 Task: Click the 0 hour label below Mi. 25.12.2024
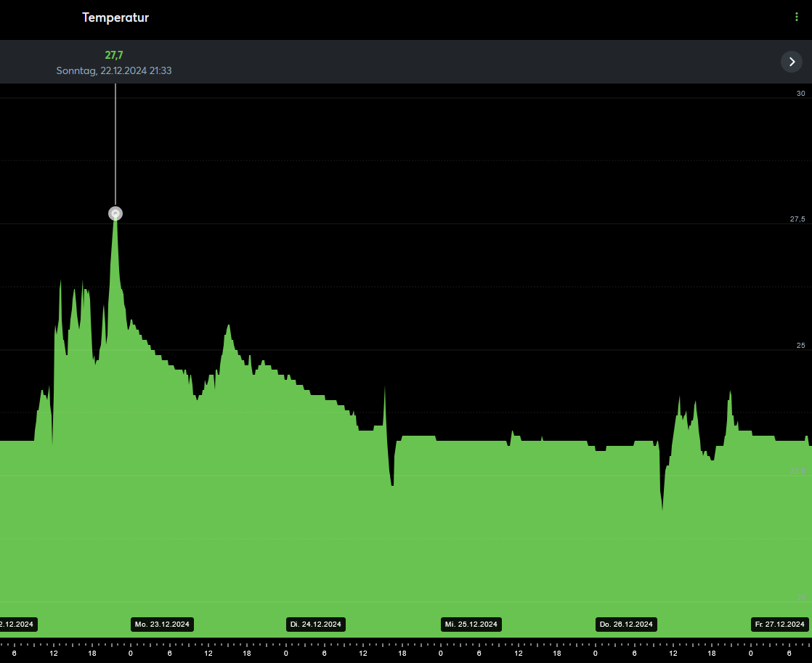pyautogui.click(x=441, y=654)
